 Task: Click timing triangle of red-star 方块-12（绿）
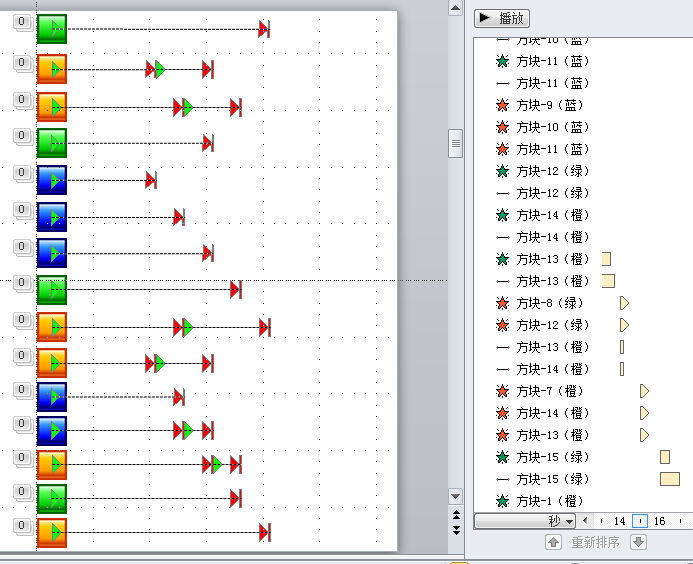coord(624,325)
